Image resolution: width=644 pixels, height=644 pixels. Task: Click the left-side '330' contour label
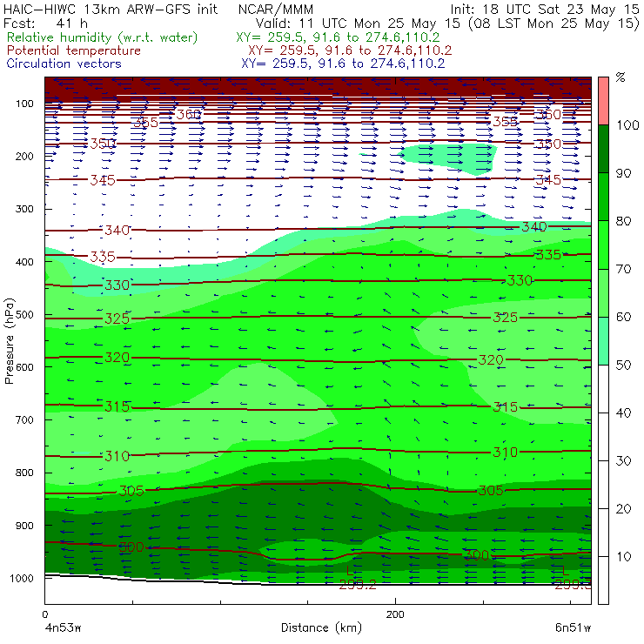(x=117, y=285)
